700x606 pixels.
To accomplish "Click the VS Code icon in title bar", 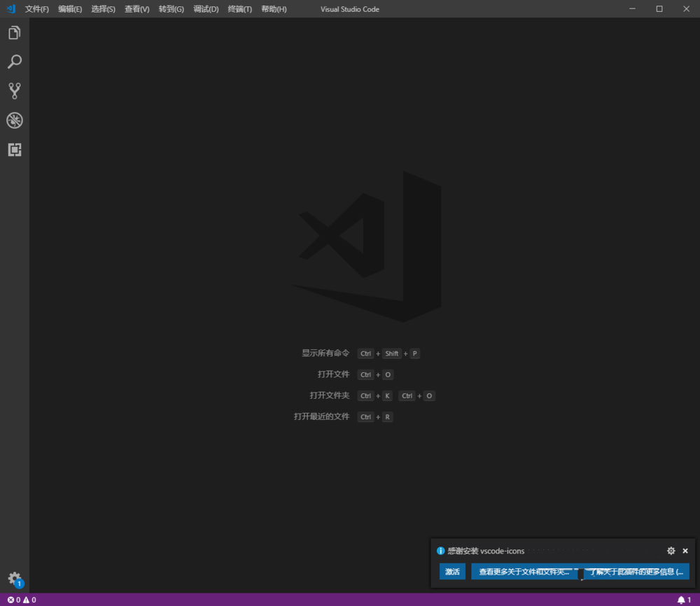I will [x=9, y=9].
